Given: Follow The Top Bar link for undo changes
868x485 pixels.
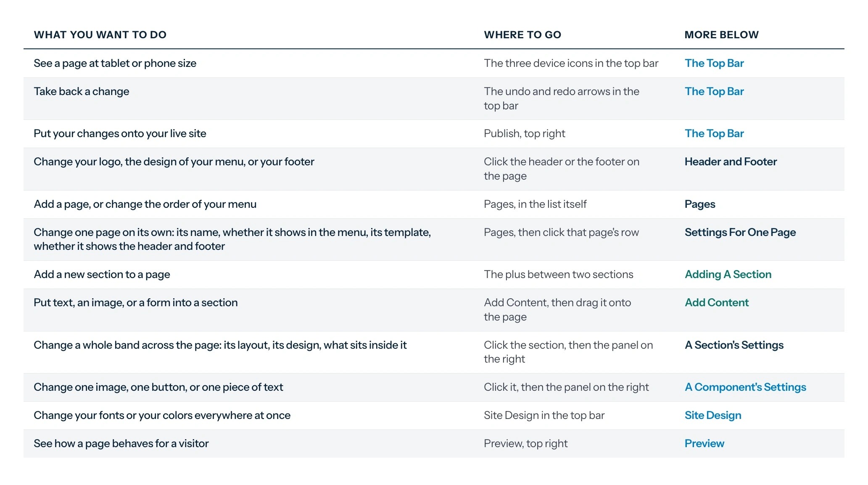Looking at the screenshot, I should [x=714, y=91].
